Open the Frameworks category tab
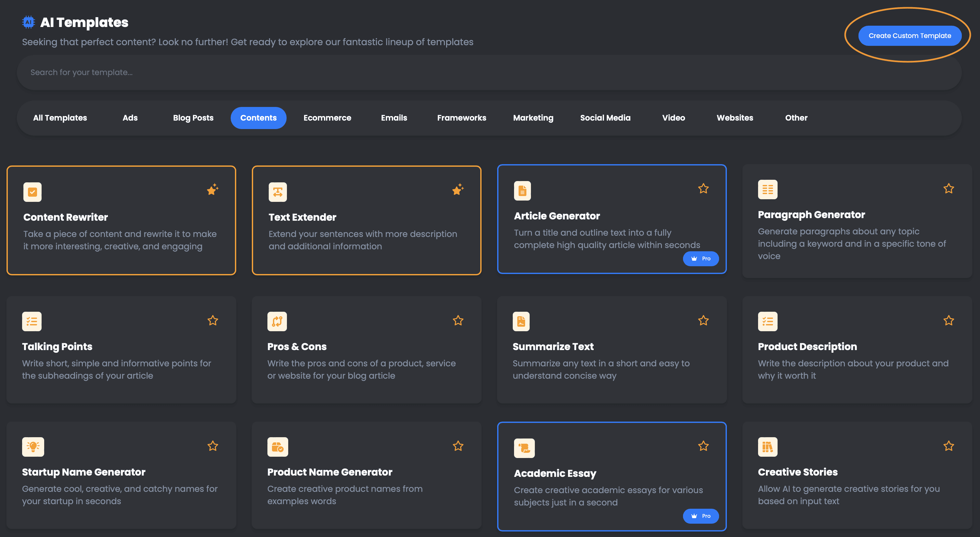Screen dimensions: 980x537 pos(461,118)
